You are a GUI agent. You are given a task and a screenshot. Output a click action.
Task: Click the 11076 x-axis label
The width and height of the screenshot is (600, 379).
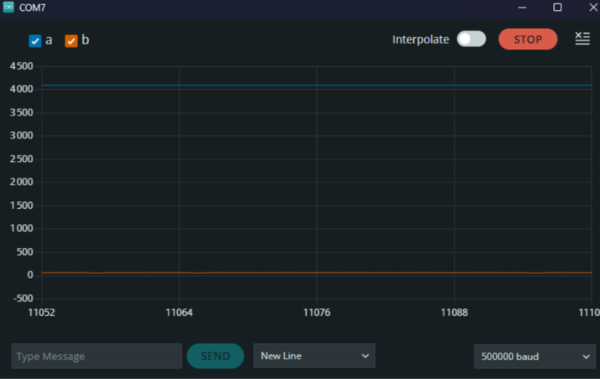317,312
